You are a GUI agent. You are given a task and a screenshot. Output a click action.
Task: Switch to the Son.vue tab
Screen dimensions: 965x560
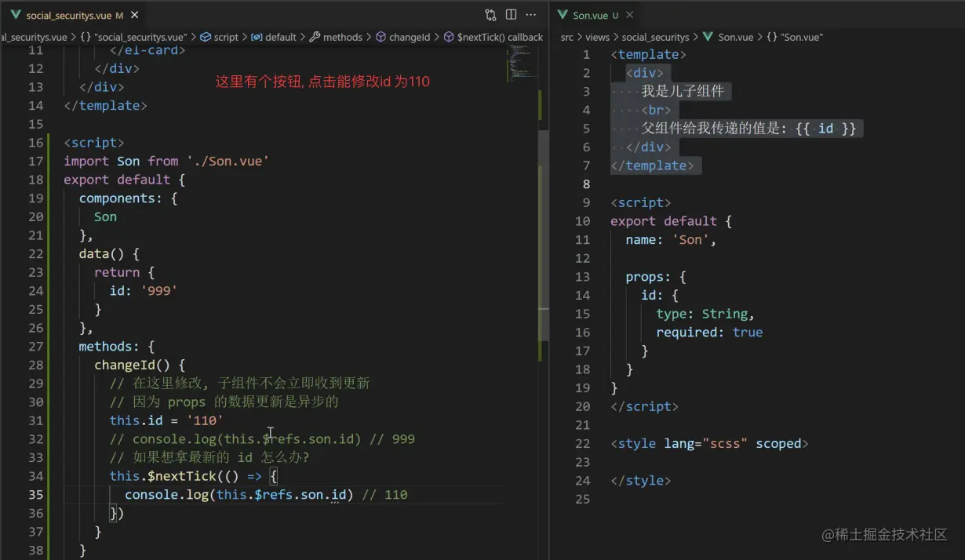pos(595,15)
